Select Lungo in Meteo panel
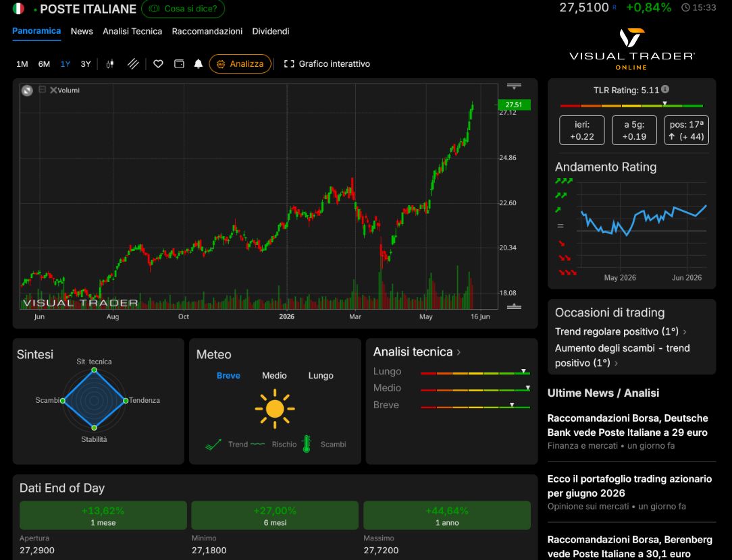Screen dimensions: 732x560 pos(321,375)
